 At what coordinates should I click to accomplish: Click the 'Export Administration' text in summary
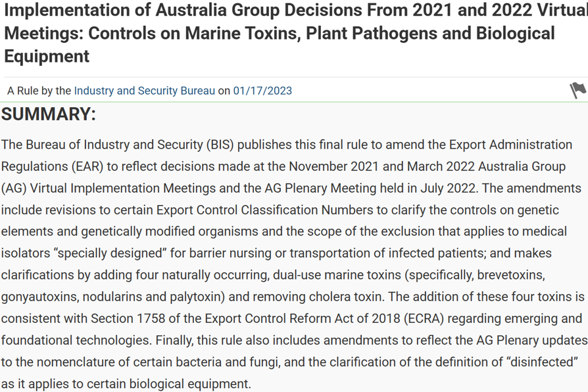(x=511, y=145)
